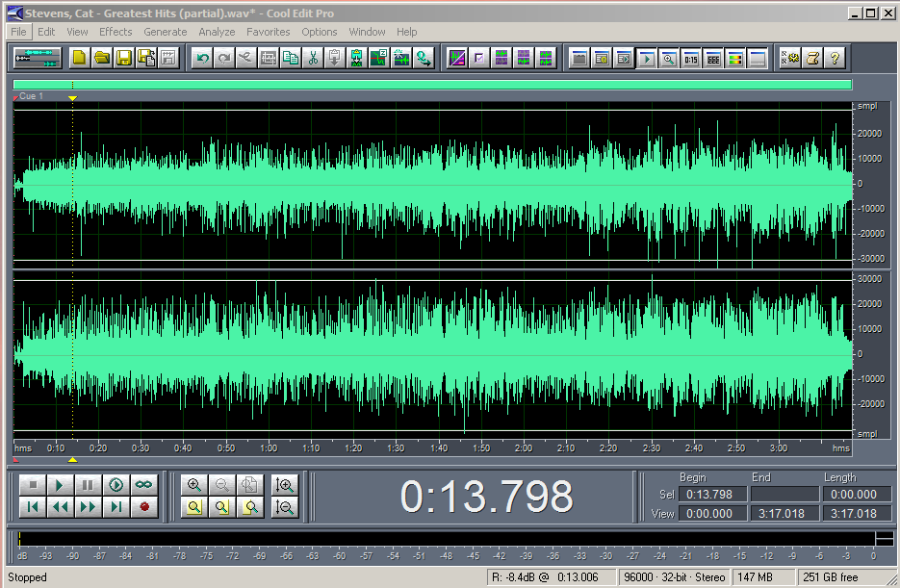Open settings with the gear icon

click(790, 58)
